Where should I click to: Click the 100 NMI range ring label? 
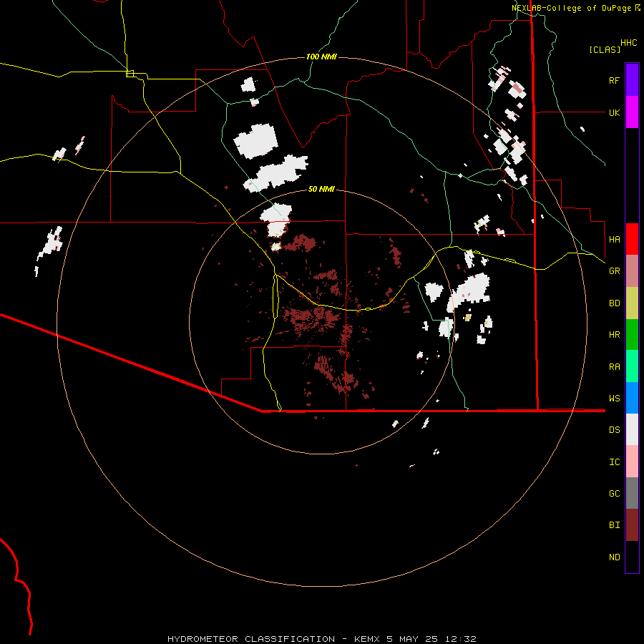click(x=321, y=57)
